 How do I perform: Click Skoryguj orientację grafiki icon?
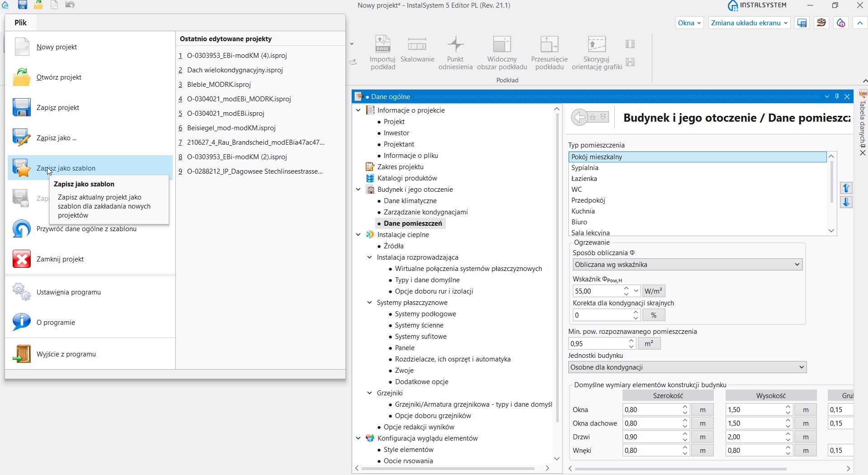[x=597, y=45]
